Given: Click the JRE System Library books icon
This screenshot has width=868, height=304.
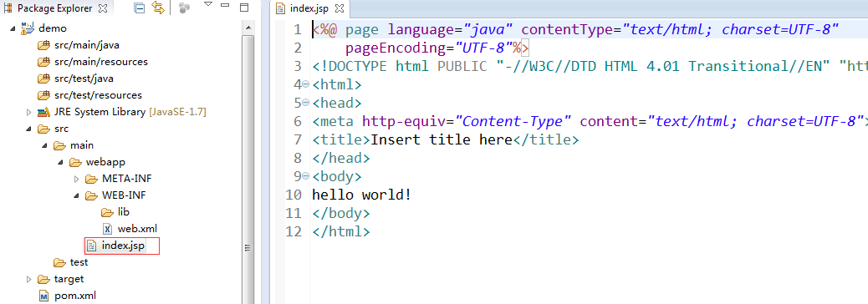Looking at the screenshot, I should (x=43, y=112).
